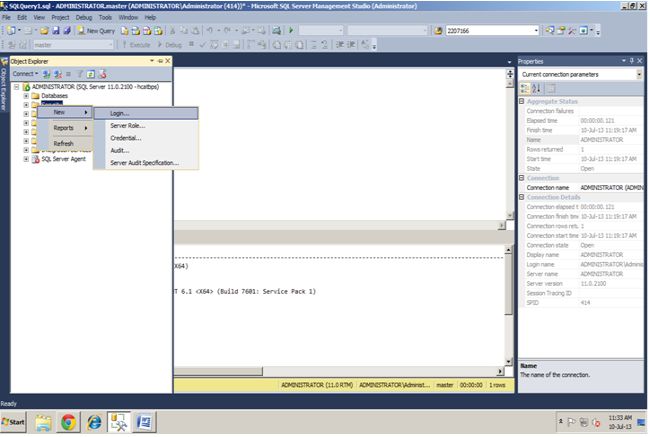Screen dimensions: 650x437
Task: Click the Stop icon in Object Explorer toolbar
Action: coord(68,74)
